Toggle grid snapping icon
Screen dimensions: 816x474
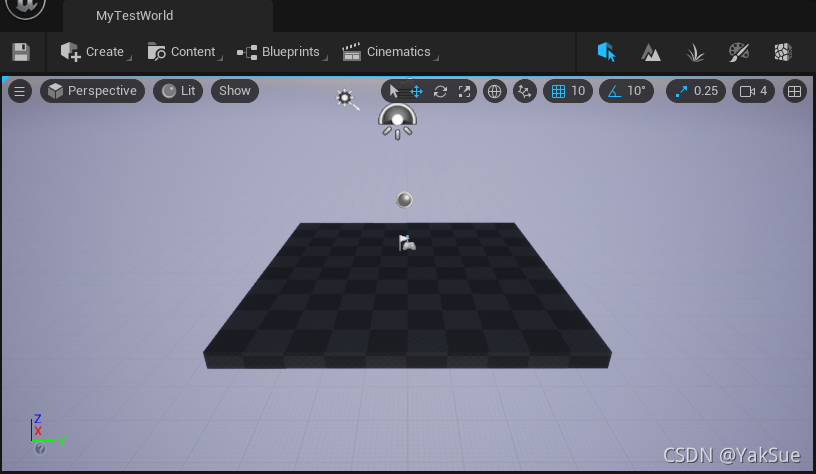click(558, 92)
